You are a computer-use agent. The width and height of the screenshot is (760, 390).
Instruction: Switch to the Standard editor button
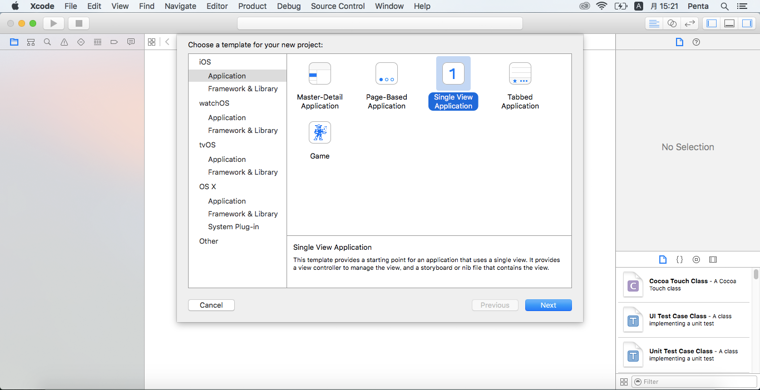(654, 23)
